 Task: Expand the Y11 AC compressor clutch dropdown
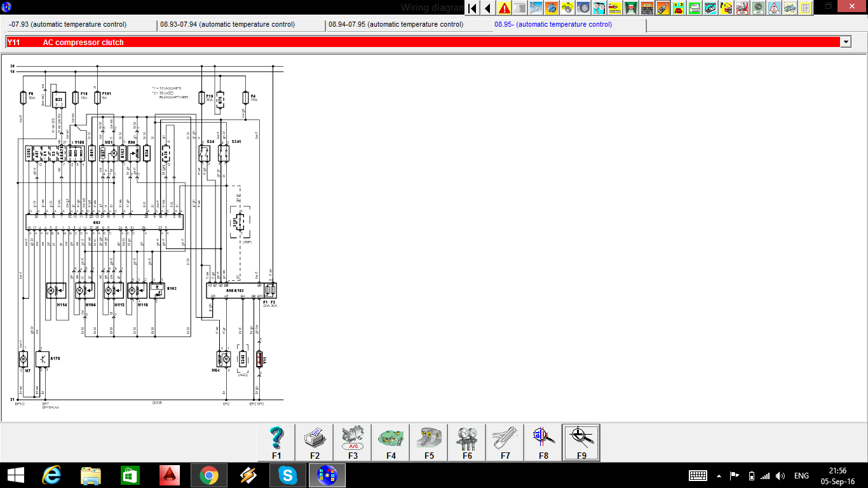845,42
